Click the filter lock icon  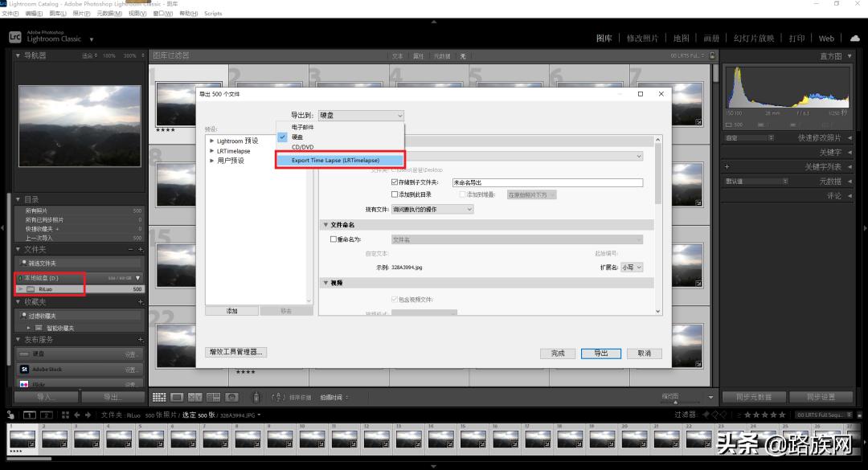[711, 56]
